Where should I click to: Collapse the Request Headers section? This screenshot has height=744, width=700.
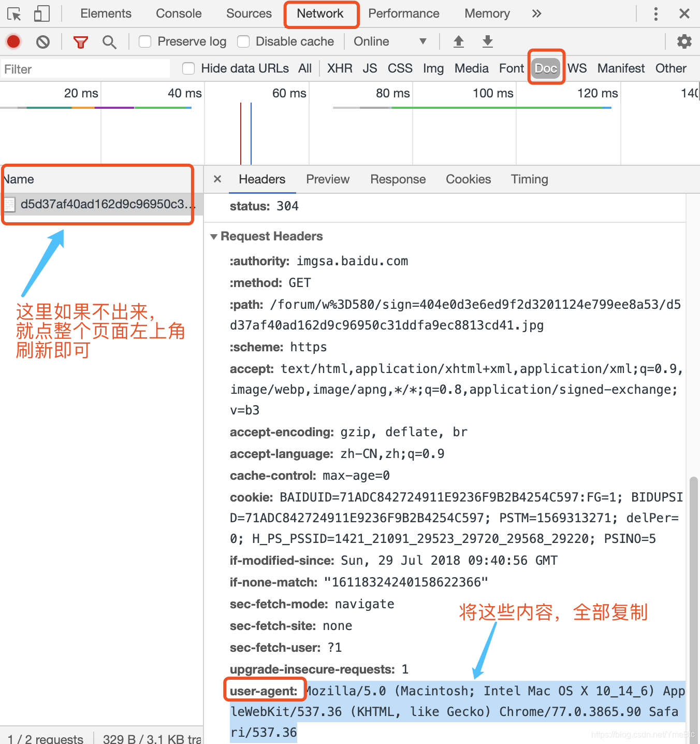point(214,237)
